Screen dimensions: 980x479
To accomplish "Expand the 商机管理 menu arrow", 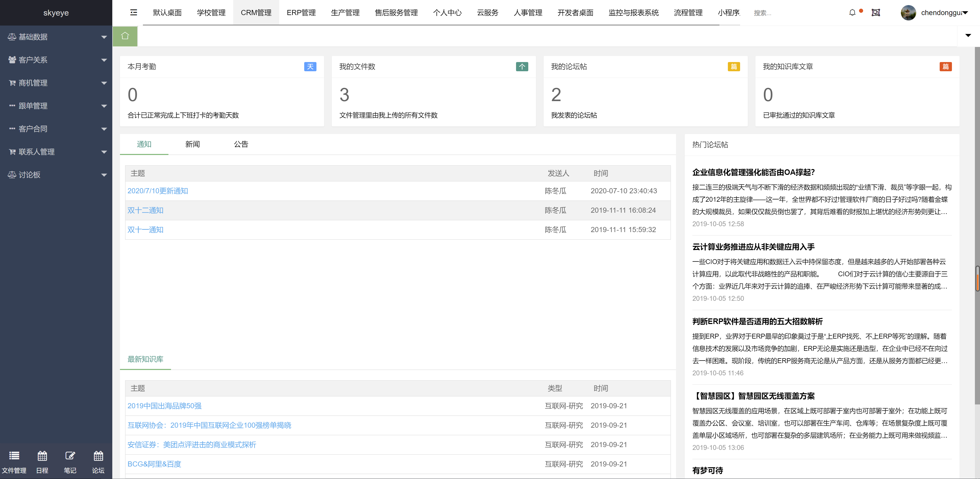I will coord(104,83).
